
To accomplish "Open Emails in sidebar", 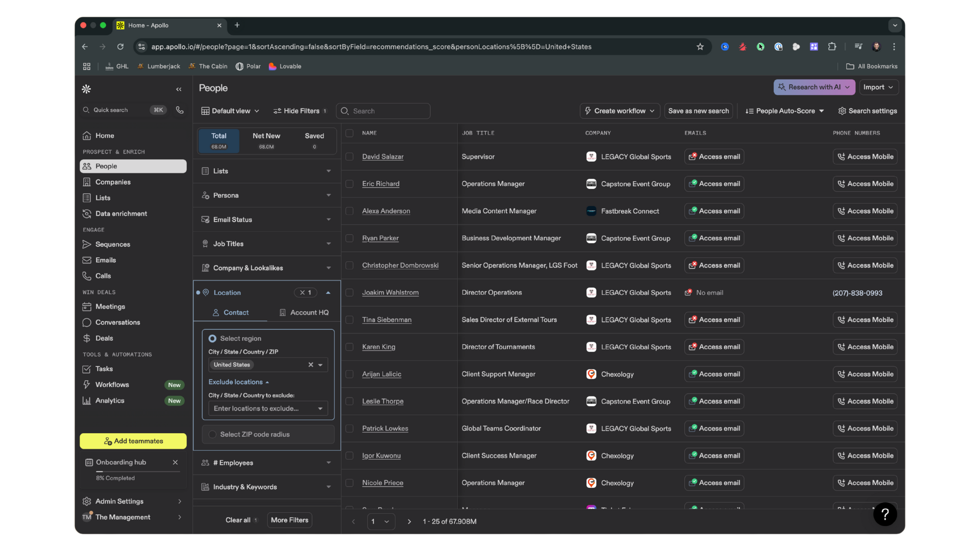I will pos(133,260).
